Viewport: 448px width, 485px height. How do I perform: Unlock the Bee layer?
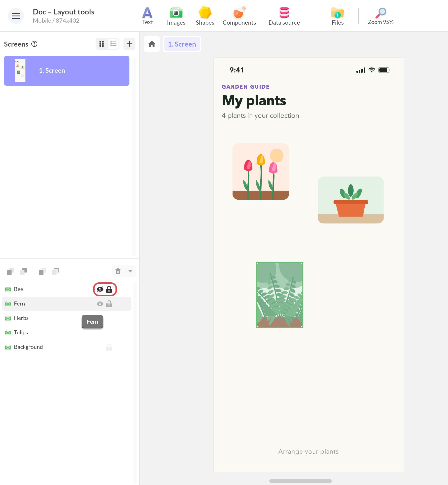pyautogui.click(x=109, y=289)
